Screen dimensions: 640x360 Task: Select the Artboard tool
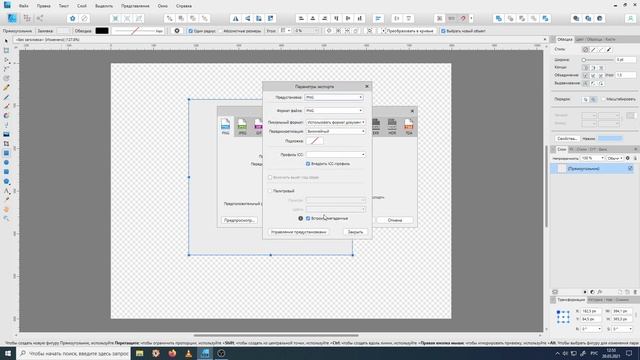click(x=6, y=51)
